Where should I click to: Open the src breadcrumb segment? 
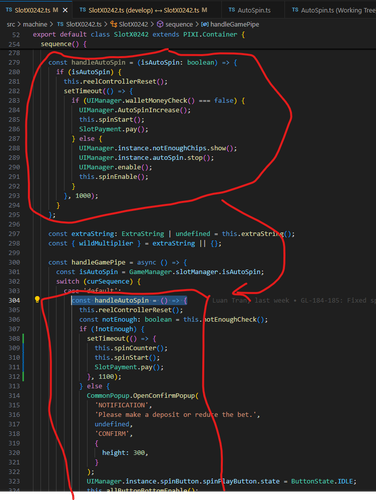coord(11,24)
